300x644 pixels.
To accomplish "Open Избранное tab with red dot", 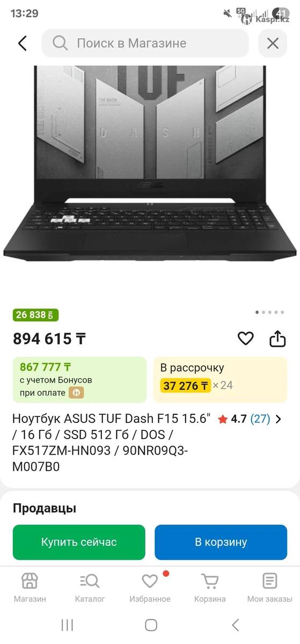I will (x=150, y=588).
